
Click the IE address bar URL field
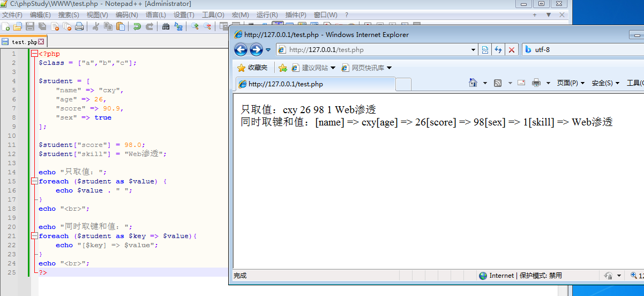coord(373,50)
